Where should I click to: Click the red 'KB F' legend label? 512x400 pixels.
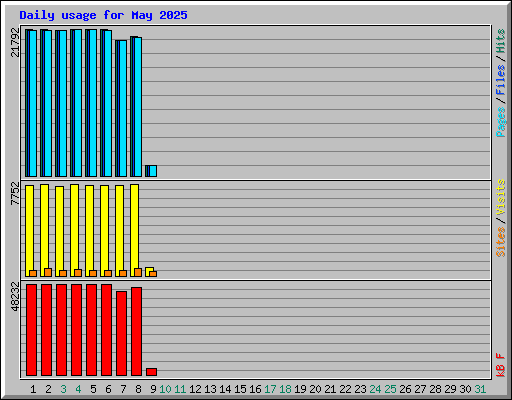coord(501,365)
